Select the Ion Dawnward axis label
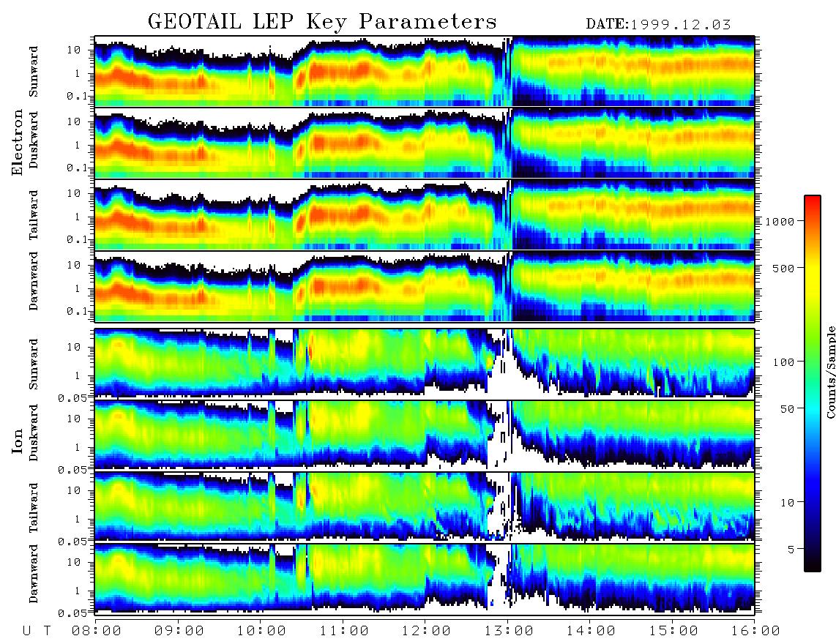This screenshot has width=836, height=644. 34,574
